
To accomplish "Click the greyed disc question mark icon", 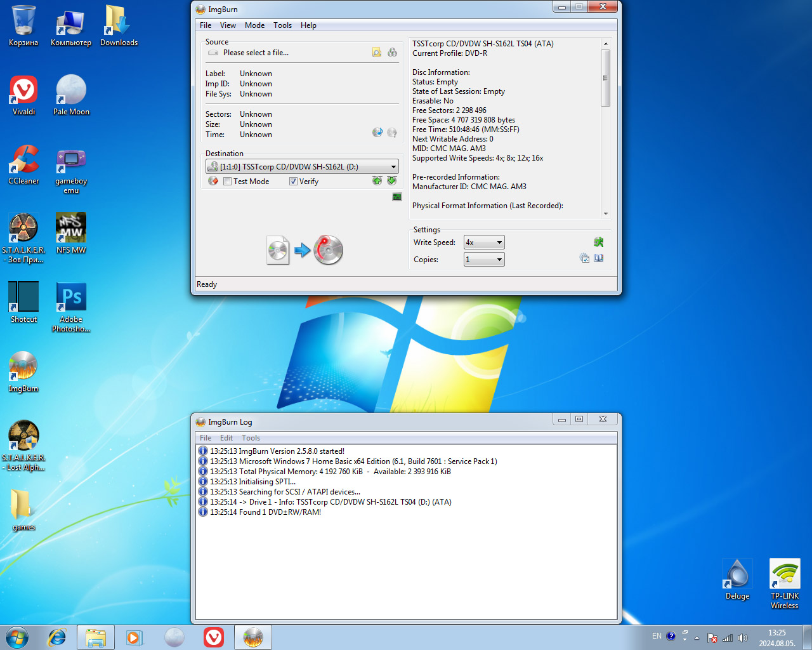I will click(x=392, y=132).
